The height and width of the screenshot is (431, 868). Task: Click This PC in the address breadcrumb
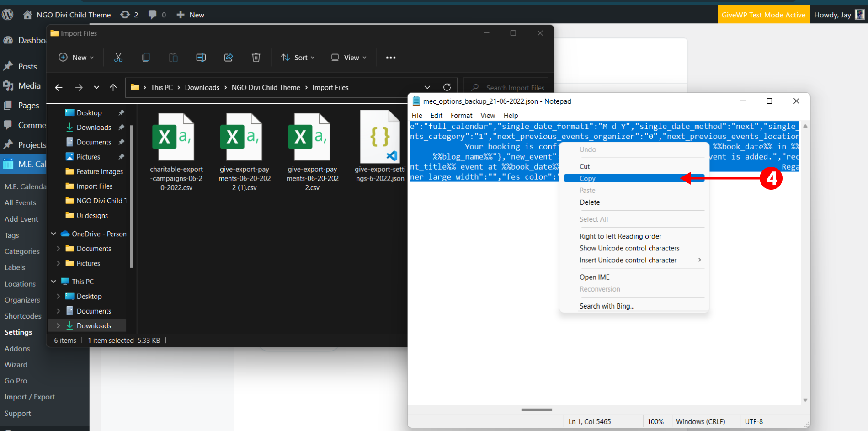tap(162, 87)
